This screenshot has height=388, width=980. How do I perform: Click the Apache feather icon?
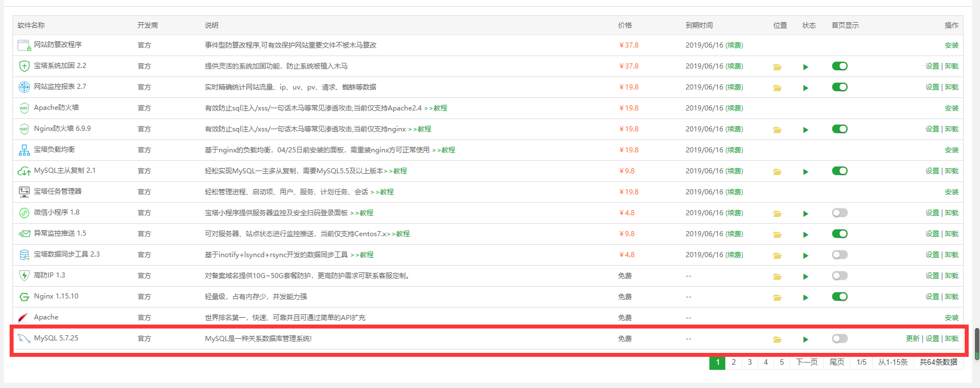(24, 318)
